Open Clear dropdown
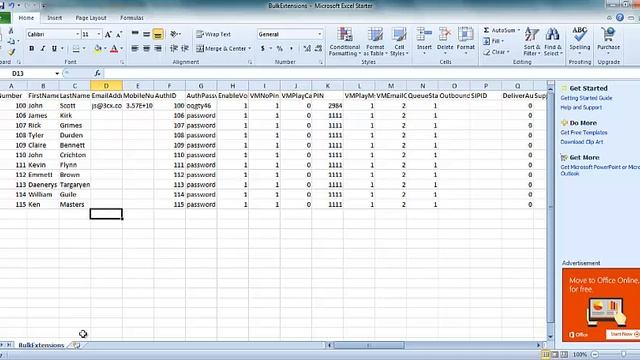Screen dimensions: 640x360 [x=496, y=52]
